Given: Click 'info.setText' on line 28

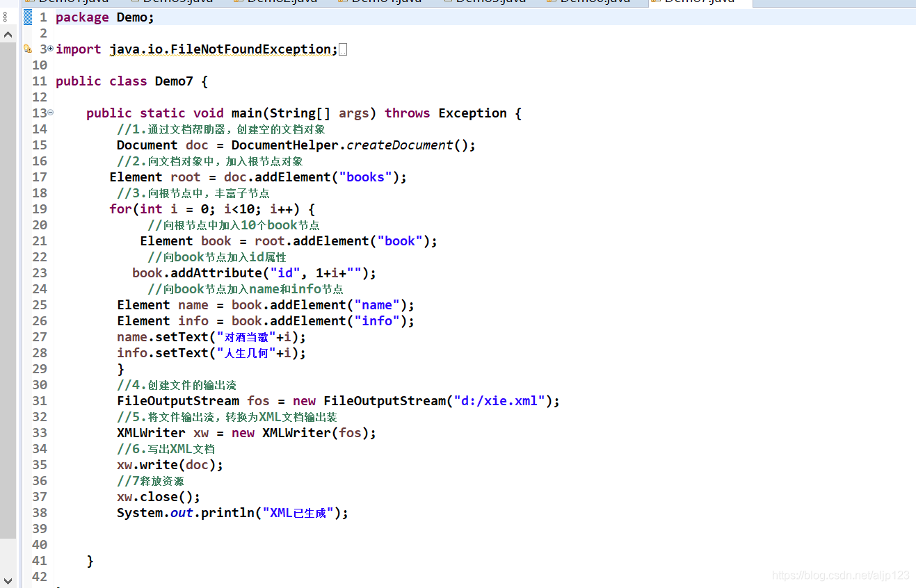Looking at the screenshot, I should (163, 353).
